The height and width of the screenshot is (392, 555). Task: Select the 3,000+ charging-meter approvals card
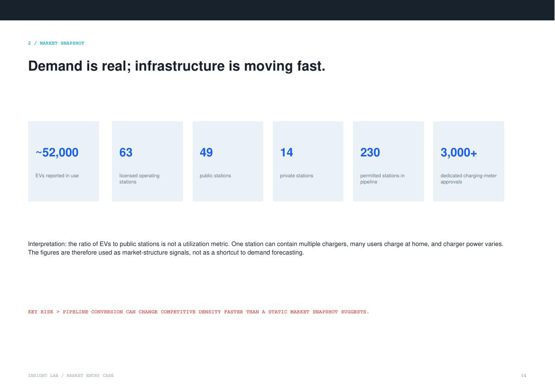(x=469, y=161)
